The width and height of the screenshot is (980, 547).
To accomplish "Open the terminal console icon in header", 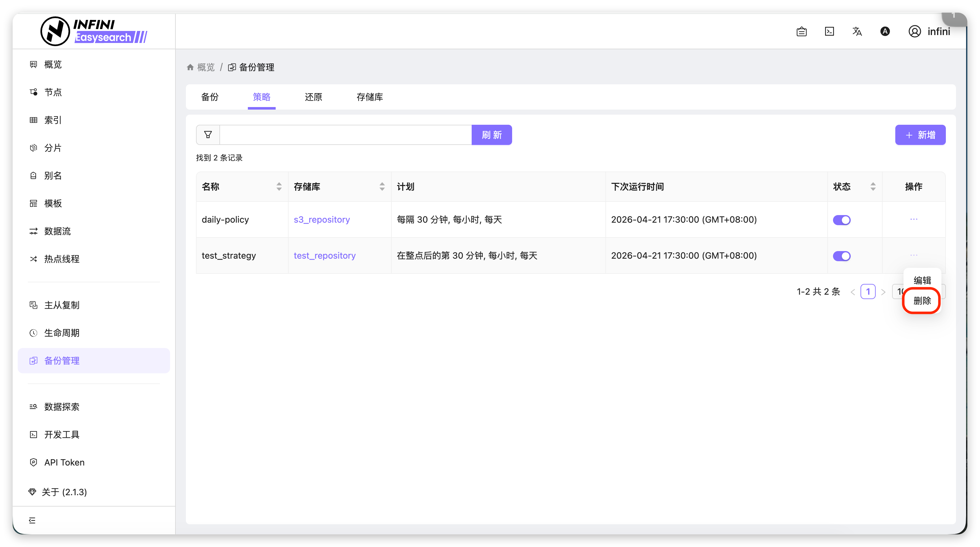I will tap(829, 31).
